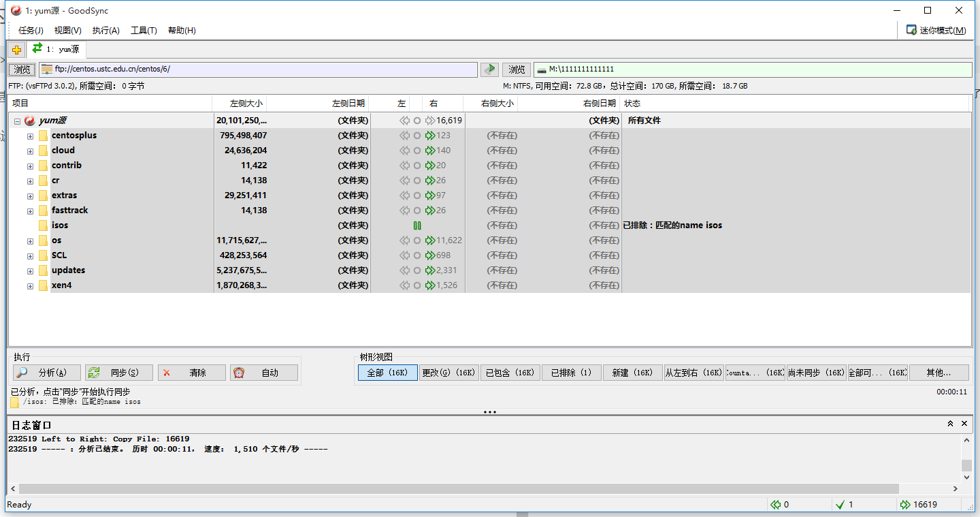This screenshot has width=980, height=517.
Task: Click the log window vertical scrollbar thumb
Action: coord(966,465)
